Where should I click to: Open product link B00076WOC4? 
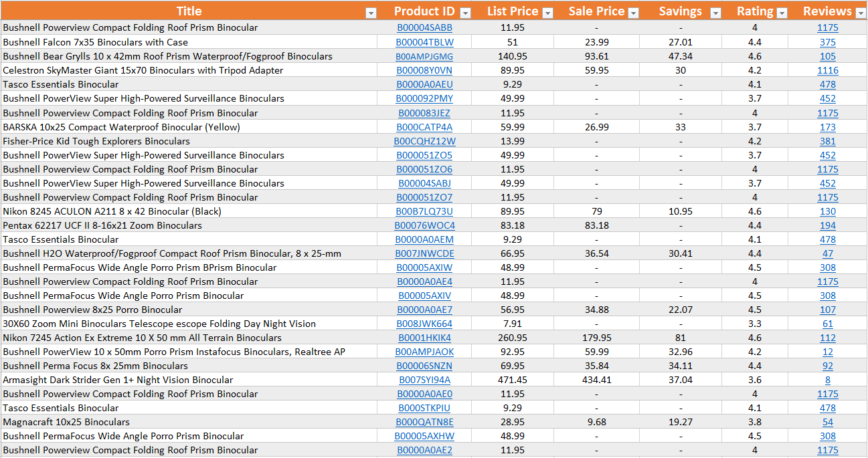point(425,225)
